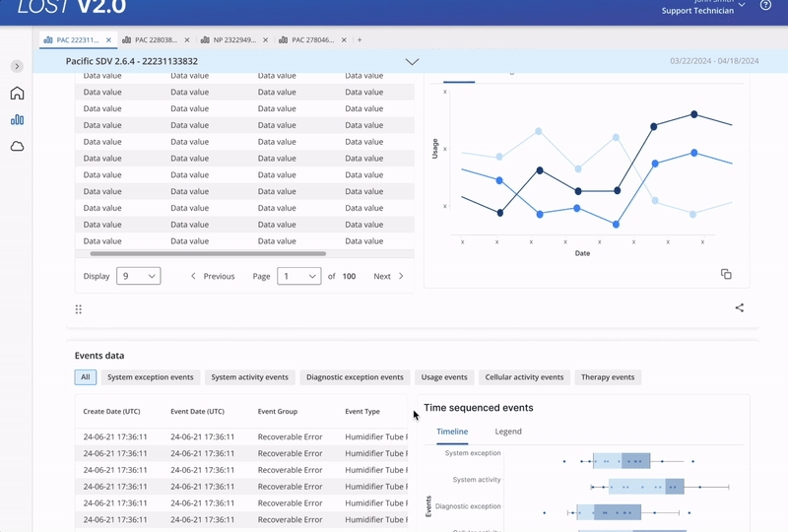Select the All events filter
This screenshot has height=532, width=788.
click(x=86, y=377)
